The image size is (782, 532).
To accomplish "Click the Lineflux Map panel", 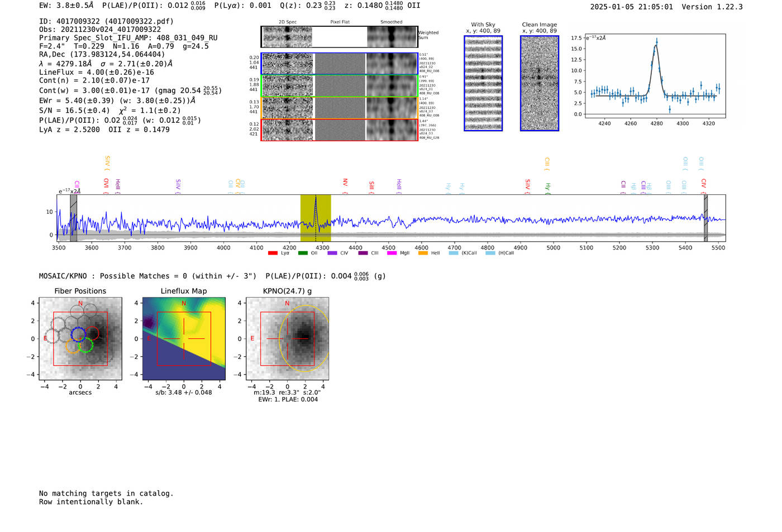I will [184, 339].
